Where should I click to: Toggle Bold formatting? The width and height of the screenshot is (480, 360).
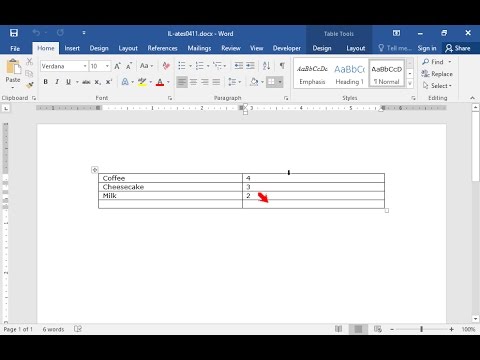click(x=46, y=82)
